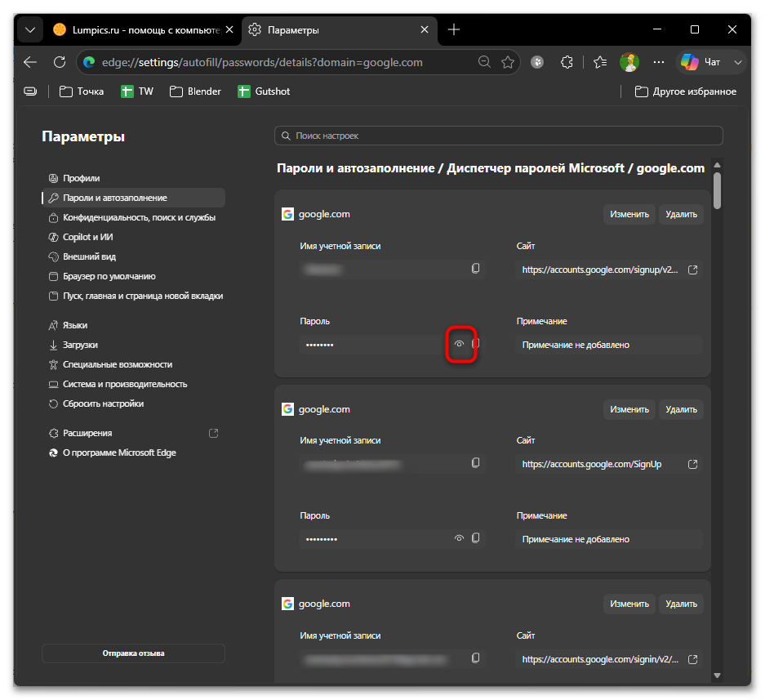Click Удалить on second google.com entry
Viewport: 765px width, 700px height.
point(681,409)
